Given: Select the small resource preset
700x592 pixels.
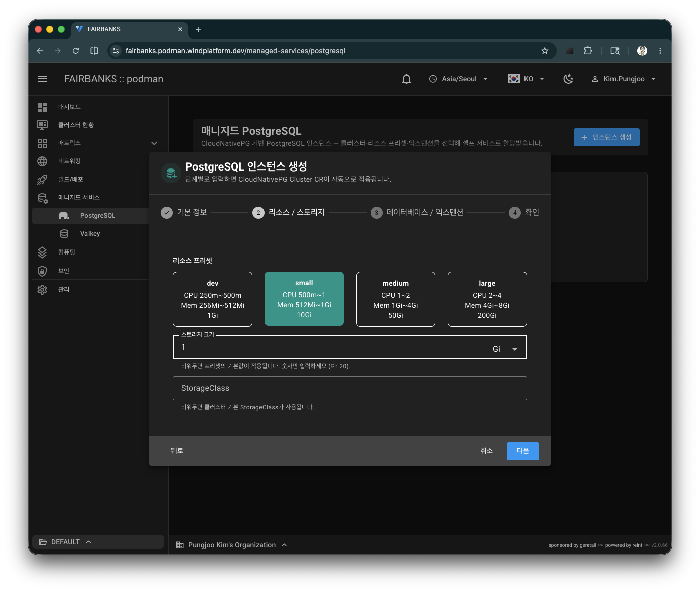Looking at the screenshot, I should 304,299.
